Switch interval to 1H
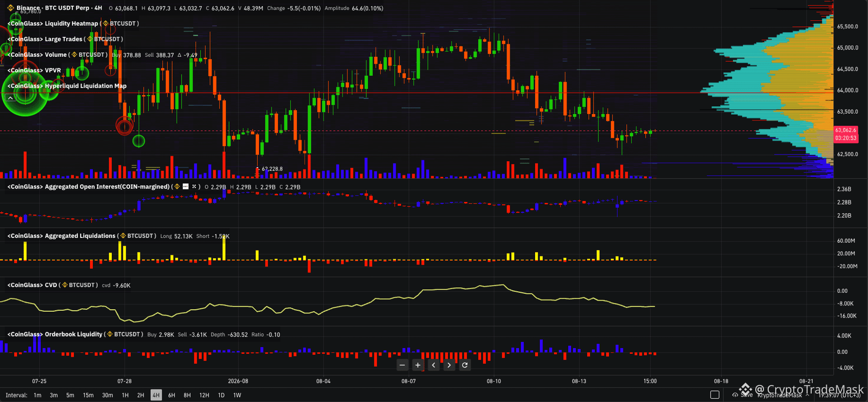This screenshot has width=868, height=402. (125, 395)
